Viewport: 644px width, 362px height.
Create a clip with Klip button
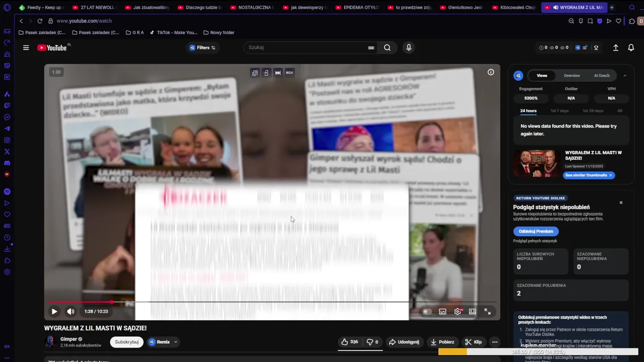(473, 342)
